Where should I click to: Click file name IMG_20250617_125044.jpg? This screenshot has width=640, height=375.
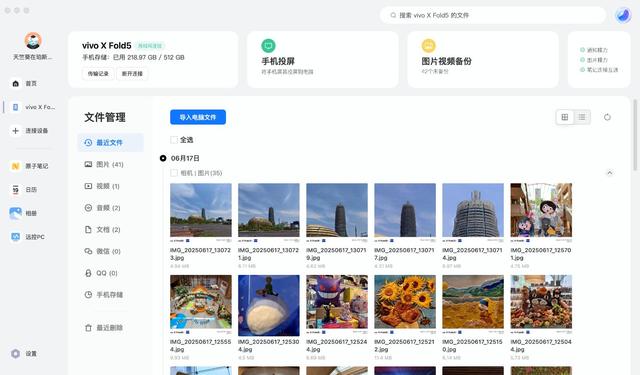(541, 346)
